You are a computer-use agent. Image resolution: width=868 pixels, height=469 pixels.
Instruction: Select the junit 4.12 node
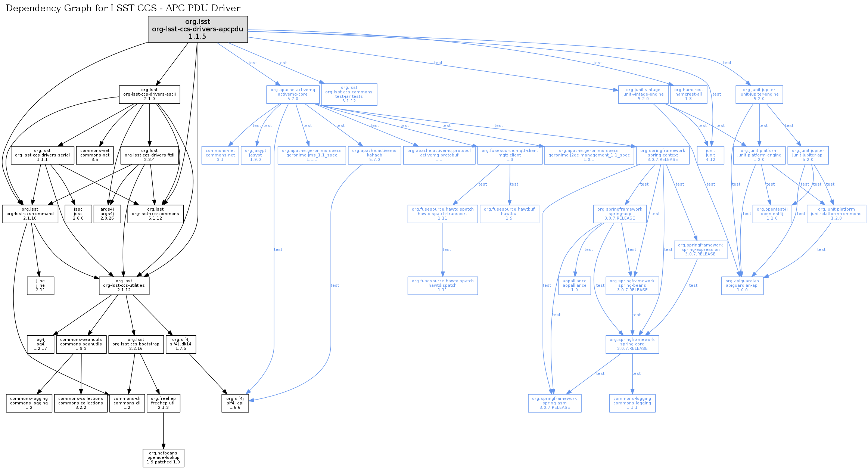[710, 155]
